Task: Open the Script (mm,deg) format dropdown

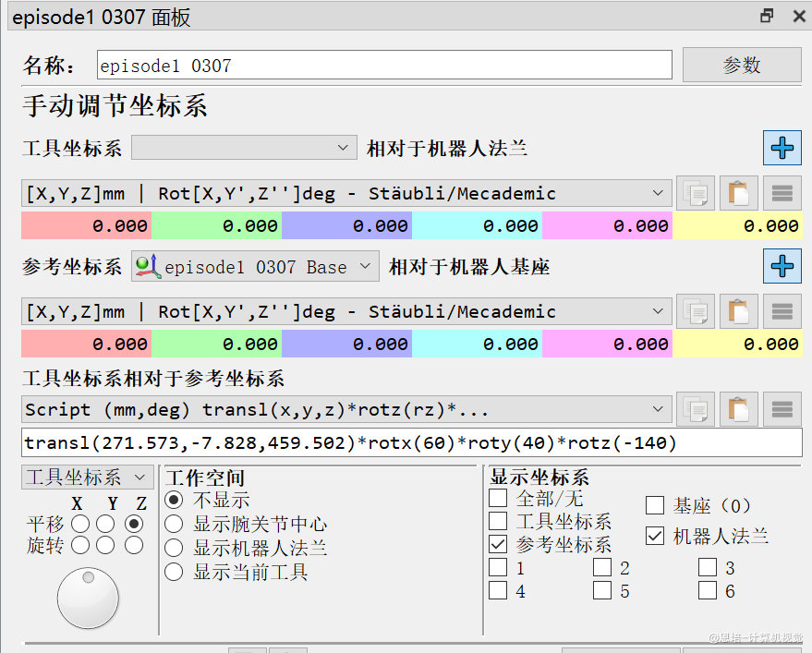Action: coord(346,409)
